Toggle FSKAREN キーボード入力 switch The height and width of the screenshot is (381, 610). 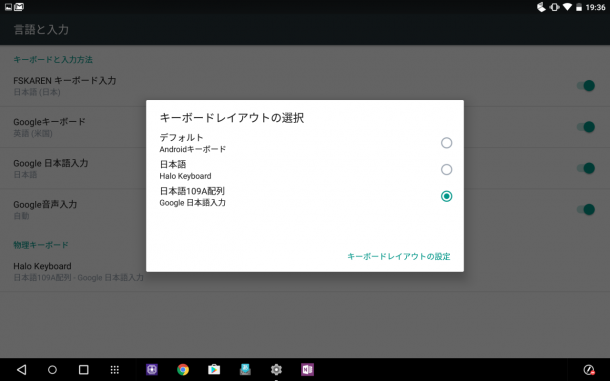point(585,86)
